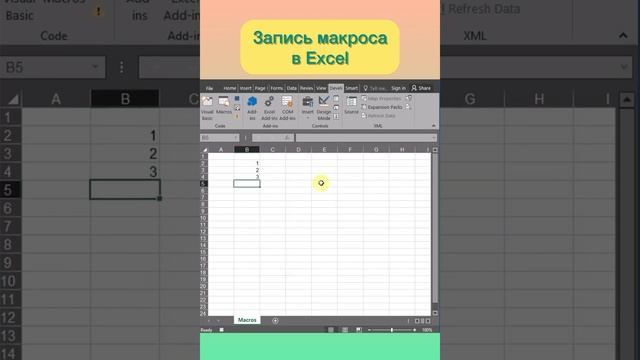The image size is (640, 360).
Task: Click Select All corner in small window
Action: point(205,150)
